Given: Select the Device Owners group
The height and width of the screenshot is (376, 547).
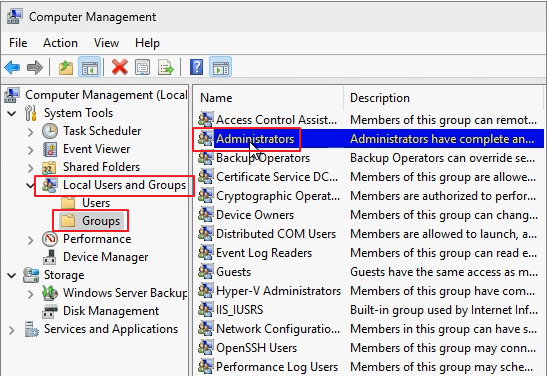Looking at the screenshot, I should 255,215.
